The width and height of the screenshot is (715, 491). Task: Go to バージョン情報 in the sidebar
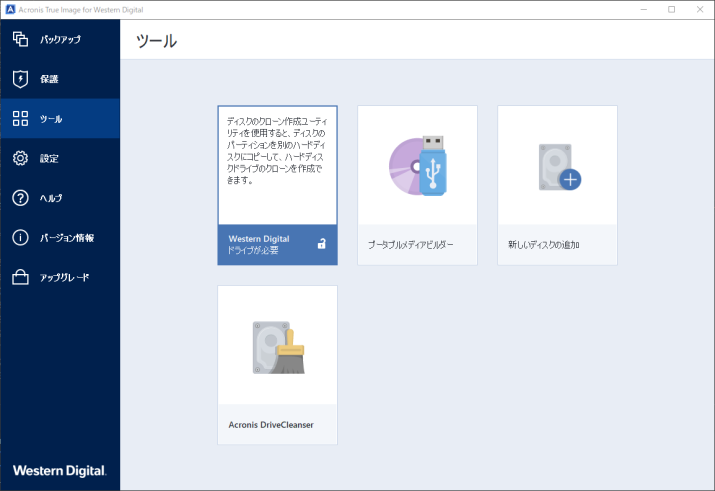coord(67,237)
